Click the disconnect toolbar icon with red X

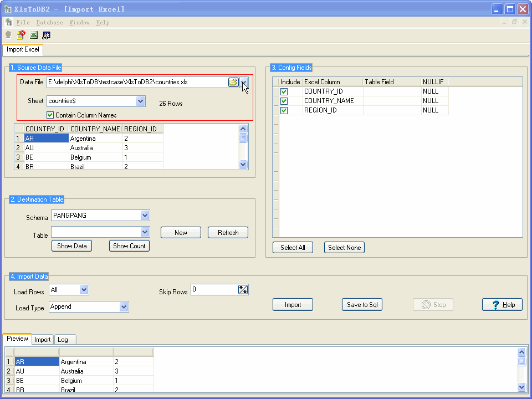coord(21,34)
